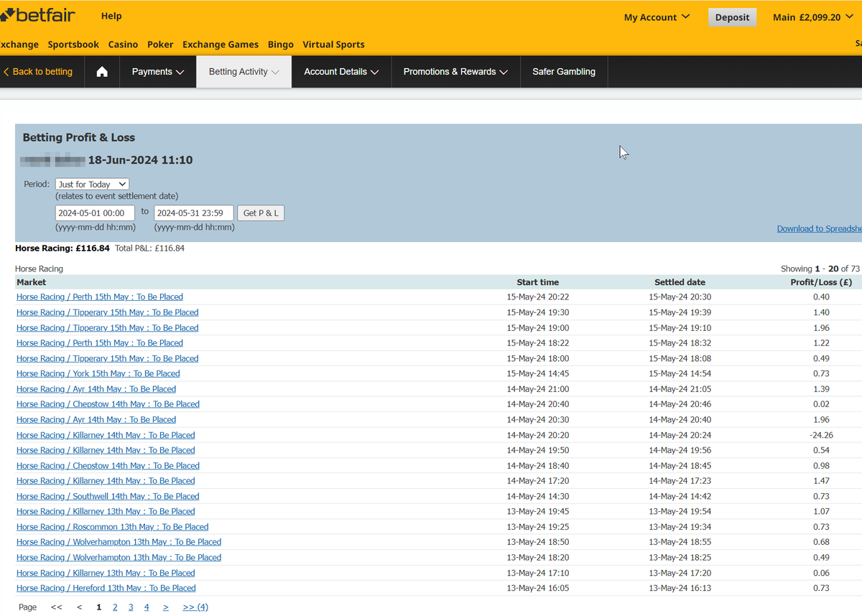Switch to Sportsbook tab
This screenshot has width=862, height=616.
click(73, 45)
